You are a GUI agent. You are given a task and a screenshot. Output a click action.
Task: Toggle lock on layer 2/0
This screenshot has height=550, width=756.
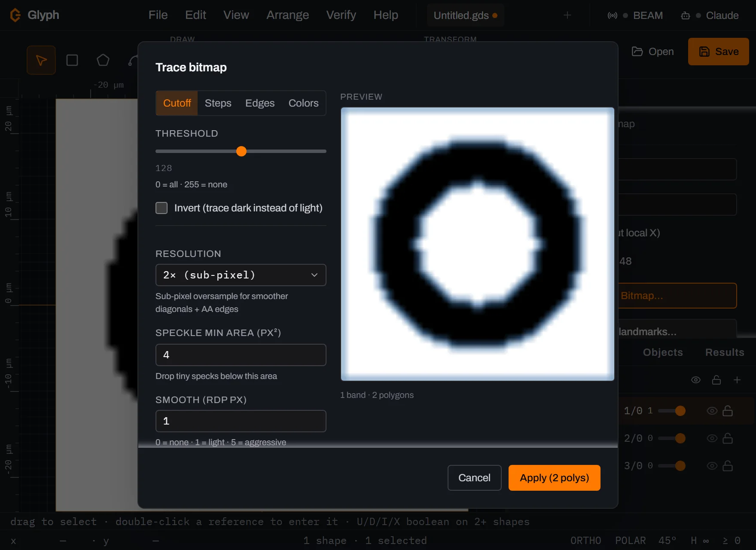(728, 438)
